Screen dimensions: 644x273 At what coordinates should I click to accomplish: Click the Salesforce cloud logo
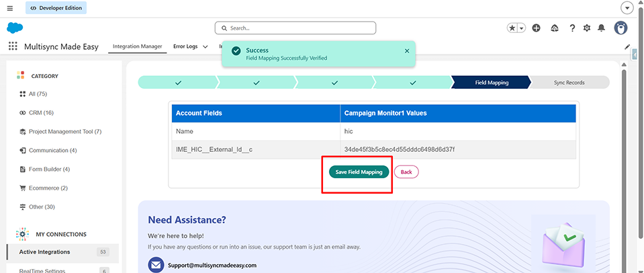pos(15,28)
